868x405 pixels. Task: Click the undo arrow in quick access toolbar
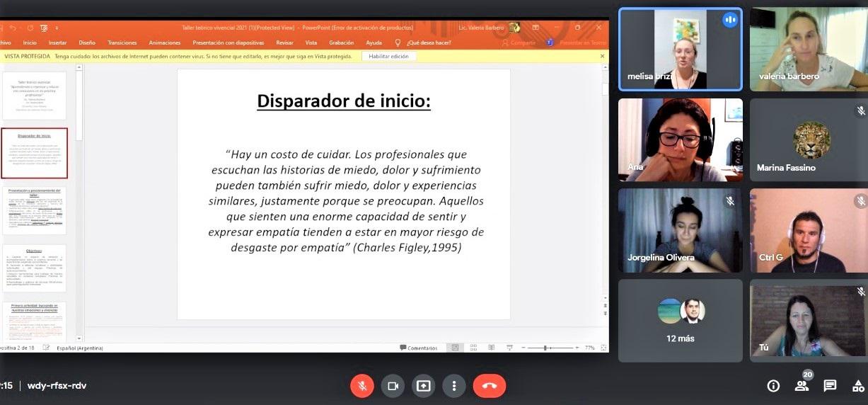pyautogui.click(x=13, y=28)
